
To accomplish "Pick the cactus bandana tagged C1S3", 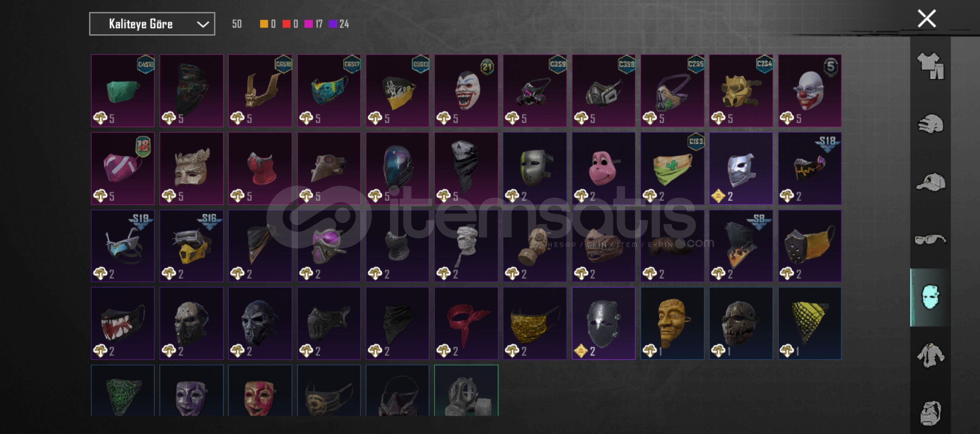I will [x=672, y=168].
